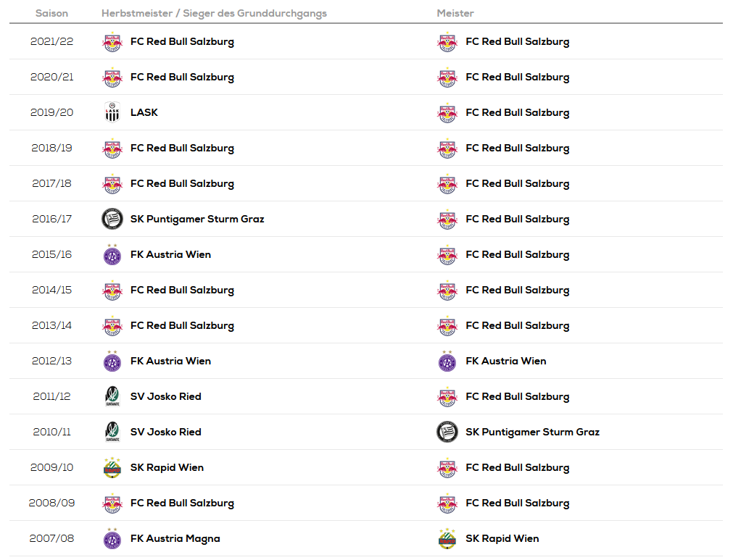Click season cell 2018/19
The width and height of the screenshot is (733, 560).
coord(52,148)
